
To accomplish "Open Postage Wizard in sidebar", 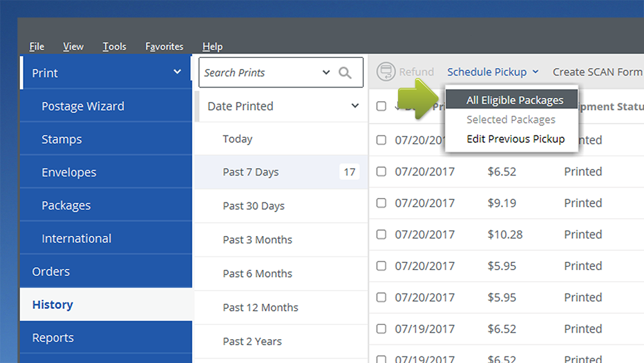I will 106,106.
